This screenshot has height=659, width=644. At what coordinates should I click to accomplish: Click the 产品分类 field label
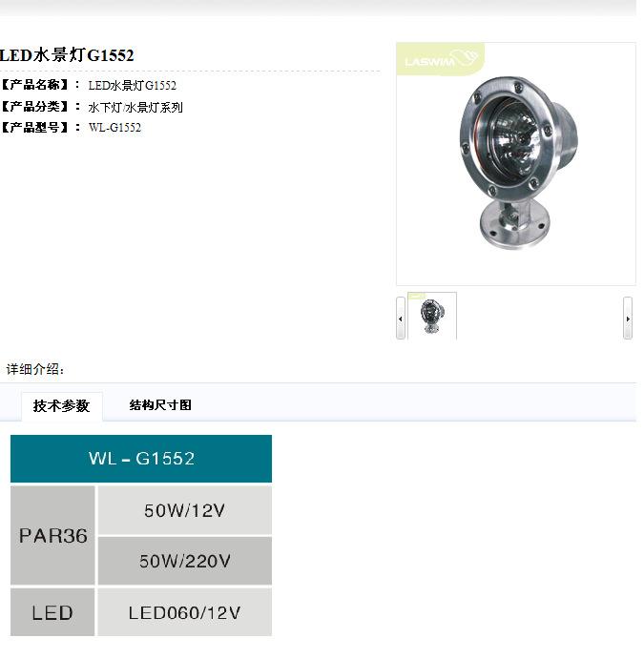point(35,106)
